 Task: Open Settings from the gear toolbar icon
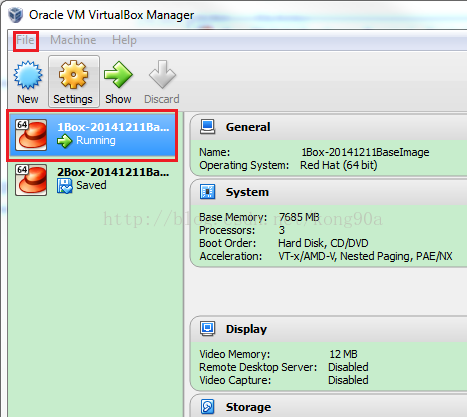pyautogui.click(x=73, y=75)
